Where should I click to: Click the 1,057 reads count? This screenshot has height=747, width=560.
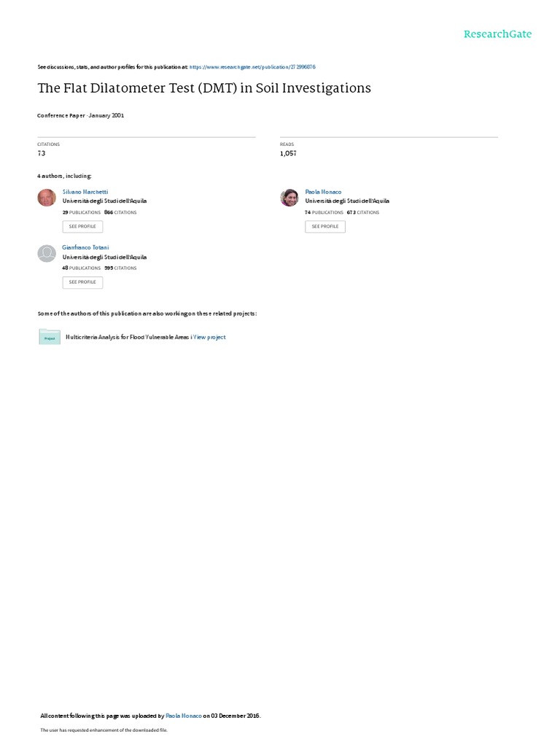click(x=288, y=153)
